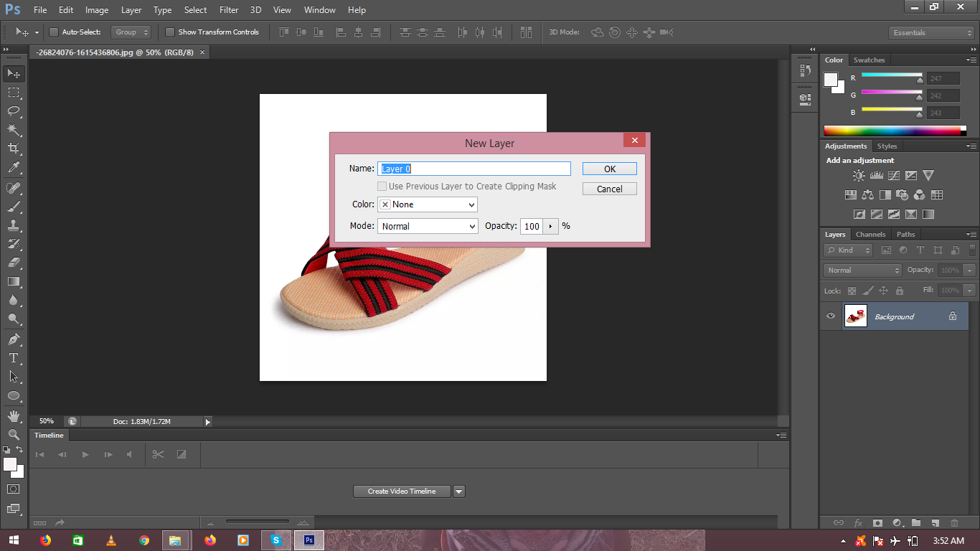Switch to the Swatches tab
This screenshot has width=980, height=551.
[869, 60]
